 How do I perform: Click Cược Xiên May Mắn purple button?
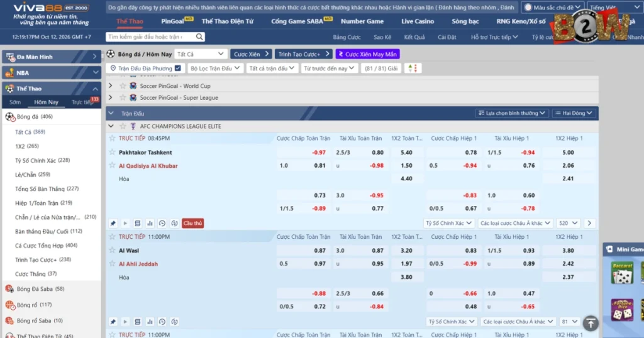click(367, 54)
